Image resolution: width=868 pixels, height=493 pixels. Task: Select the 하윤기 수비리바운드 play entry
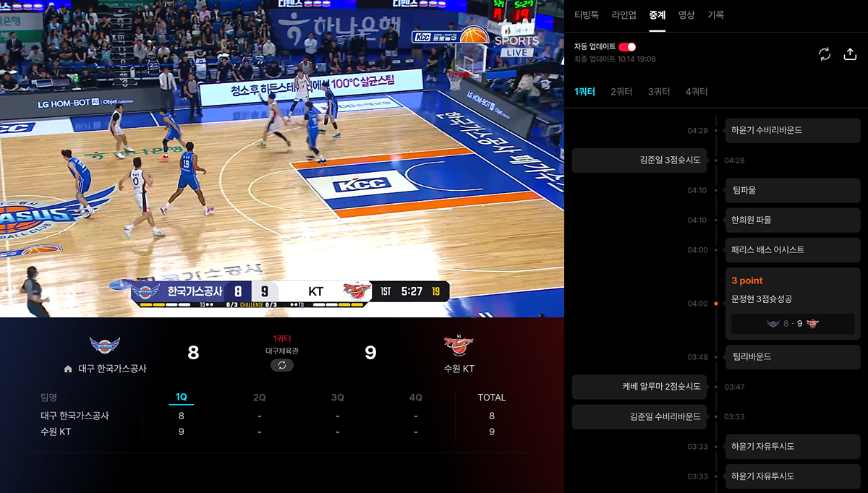[x=792, y=131]
